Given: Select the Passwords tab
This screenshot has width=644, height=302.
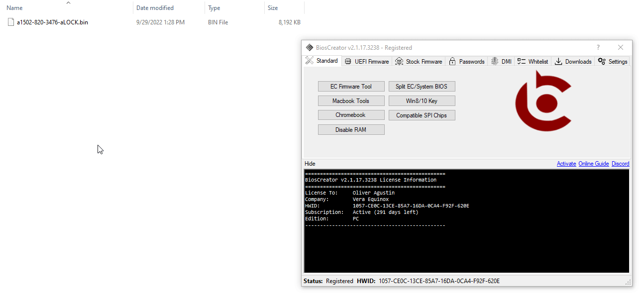Looking at the screenshot, I should 466,62.
